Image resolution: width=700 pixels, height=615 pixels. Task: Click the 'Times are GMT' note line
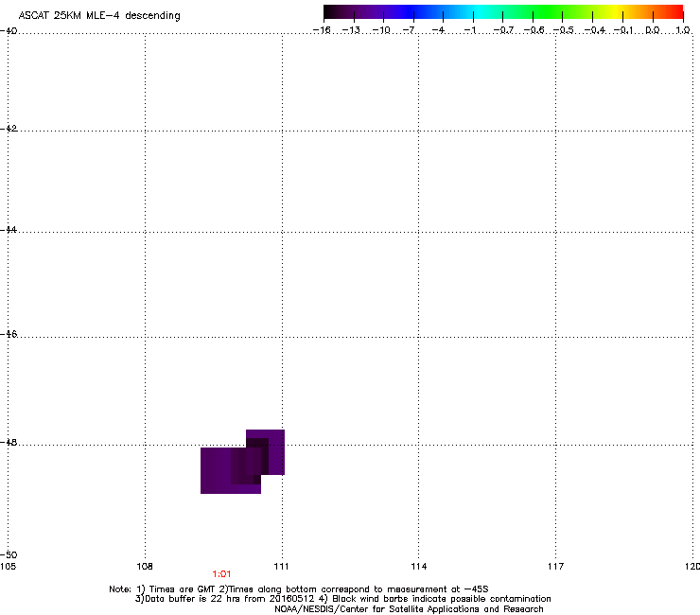[x=299, y=589]
